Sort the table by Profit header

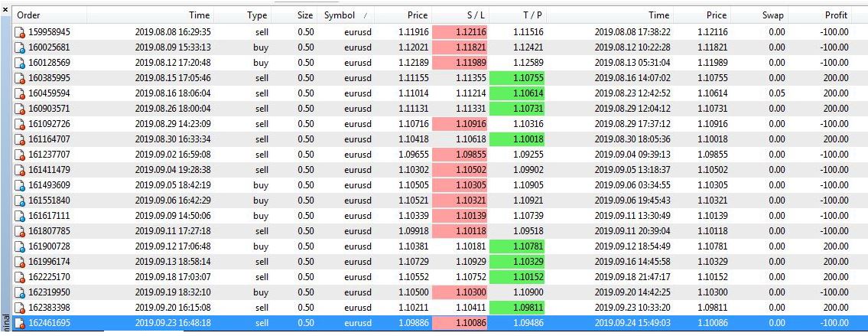[x=835, y=15]
